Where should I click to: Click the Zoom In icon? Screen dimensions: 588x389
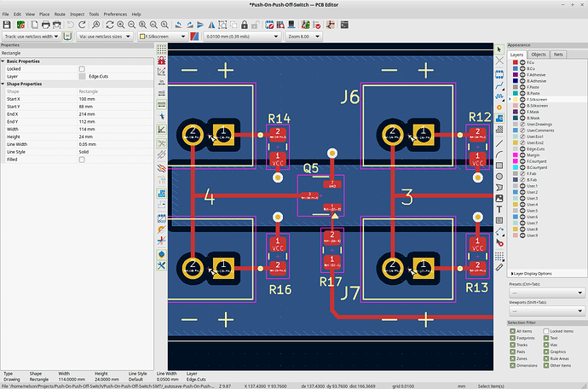121,25
